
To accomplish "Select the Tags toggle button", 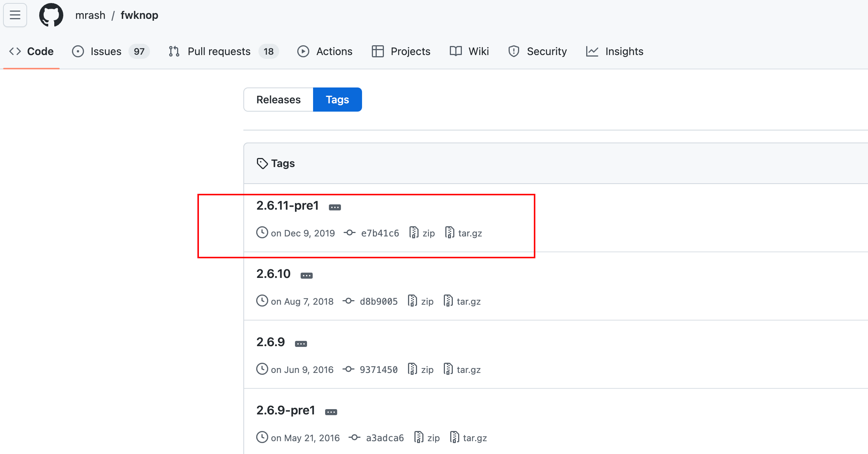I will pos(337,100).
